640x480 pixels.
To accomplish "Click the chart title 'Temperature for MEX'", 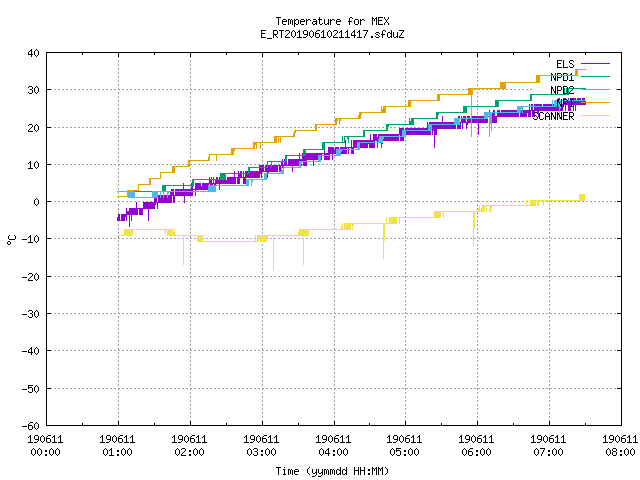I will pos(332,21).
